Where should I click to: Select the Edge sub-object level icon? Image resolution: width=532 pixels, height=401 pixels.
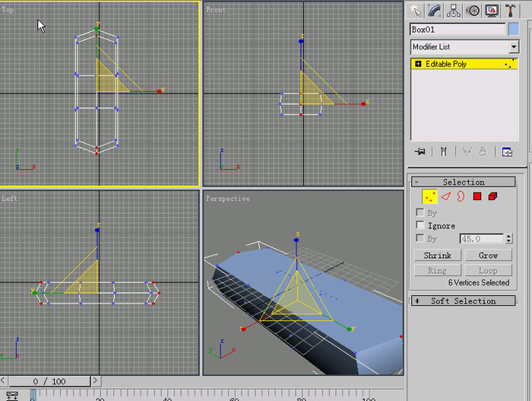445,196
